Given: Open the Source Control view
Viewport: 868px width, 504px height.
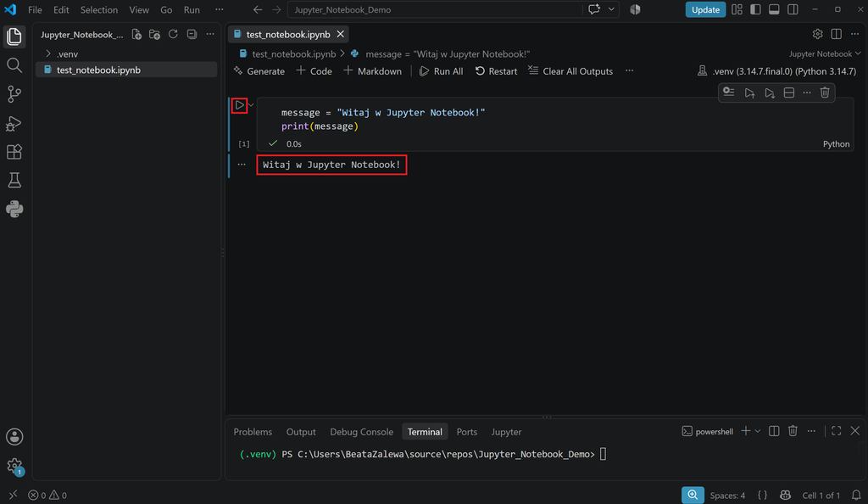Looking at the screenshot, I should coord(14,94).
